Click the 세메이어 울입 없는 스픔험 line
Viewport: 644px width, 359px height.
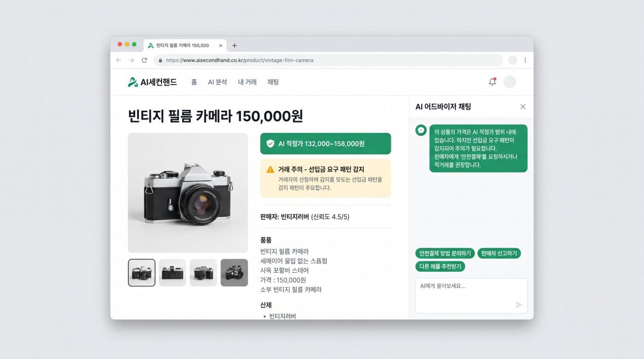click(x=293, y=261)
